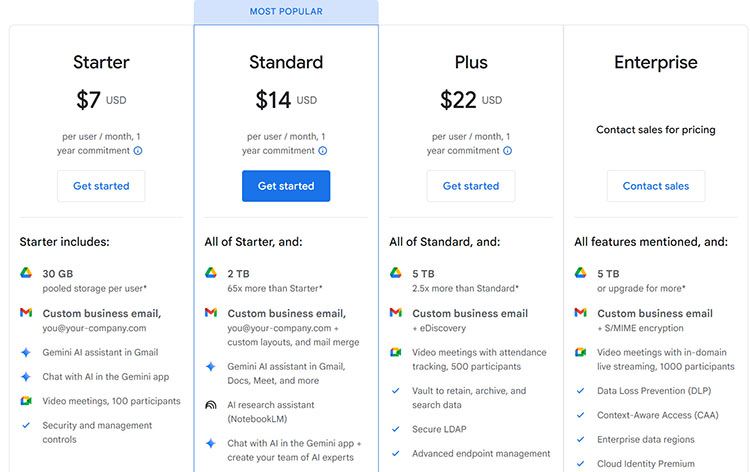
Task: Click the NotebookLM icon beside AI research assistant
Action: click(x=211, y=405)
